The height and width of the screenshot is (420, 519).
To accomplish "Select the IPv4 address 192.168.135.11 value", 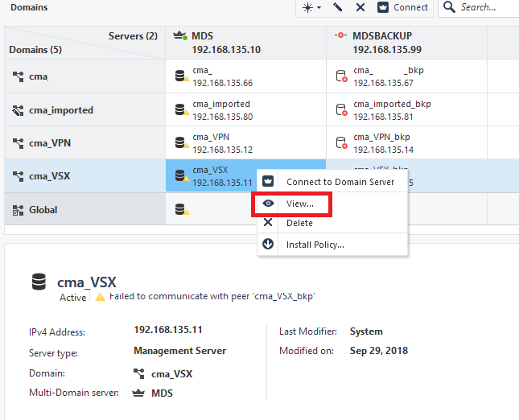I will click(x=168, y=330).
